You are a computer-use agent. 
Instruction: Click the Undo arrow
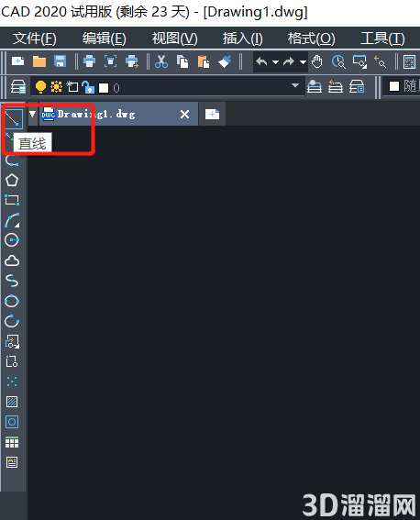pos(262,61)
